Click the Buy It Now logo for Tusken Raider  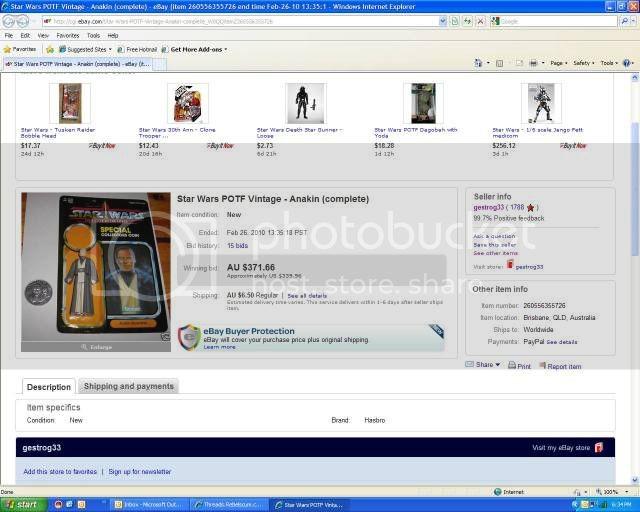tap(102, 146)
